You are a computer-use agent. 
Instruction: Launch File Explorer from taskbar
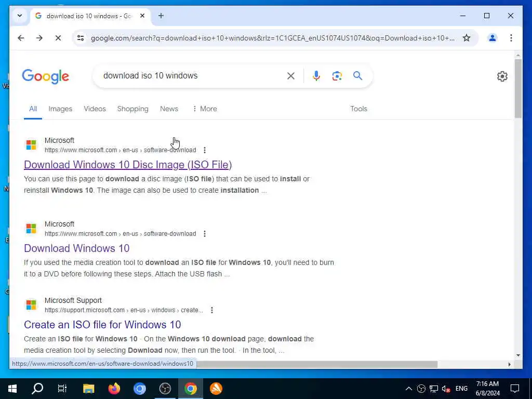[88, 389]
